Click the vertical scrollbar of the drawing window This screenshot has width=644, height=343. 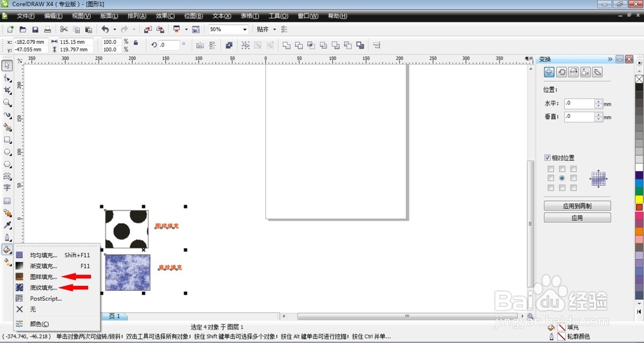click(531, 225)
